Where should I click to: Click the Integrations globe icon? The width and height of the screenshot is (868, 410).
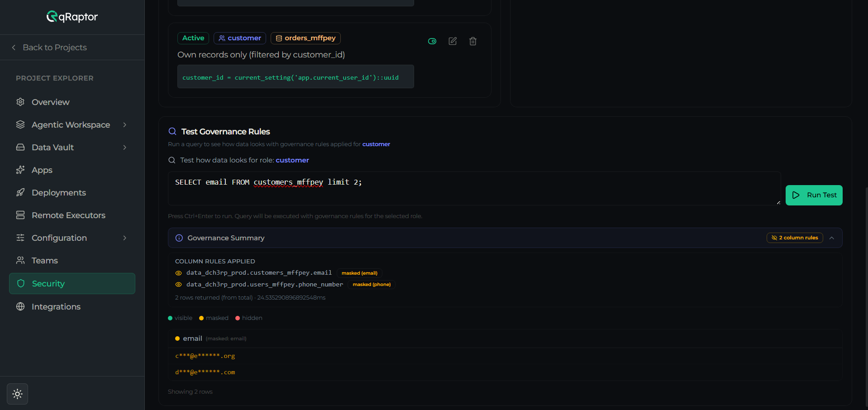click(x=20, y=306)
